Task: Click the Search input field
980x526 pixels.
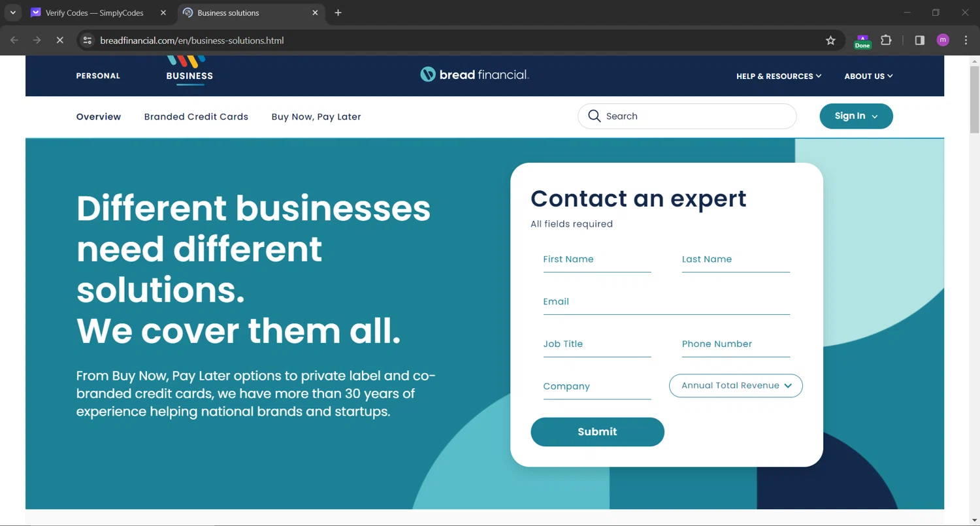Action: click(687, 116)
